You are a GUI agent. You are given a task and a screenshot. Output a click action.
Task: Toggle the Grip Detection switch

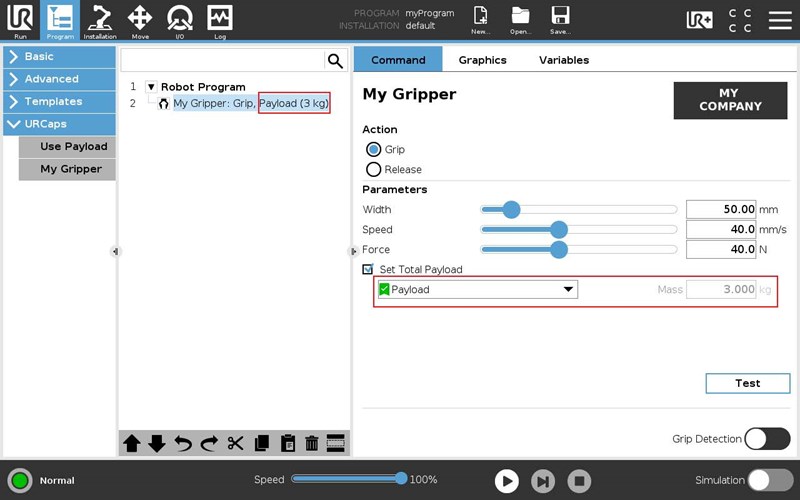coord(767,439)
